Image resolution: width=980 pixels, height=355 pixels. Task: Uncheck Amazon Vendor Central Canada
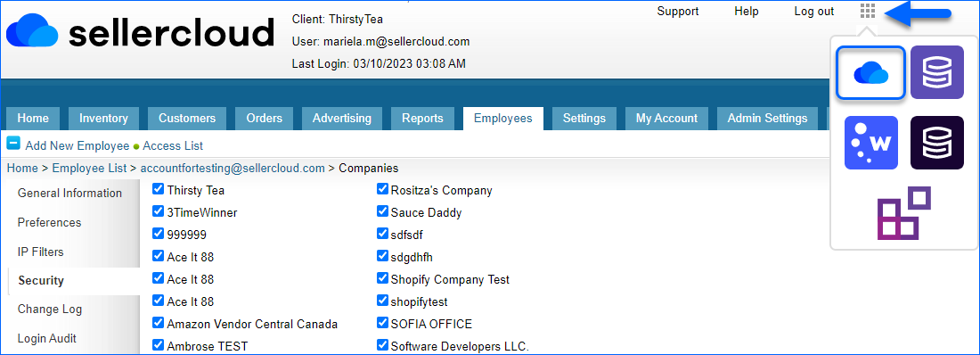pos(158,323)
